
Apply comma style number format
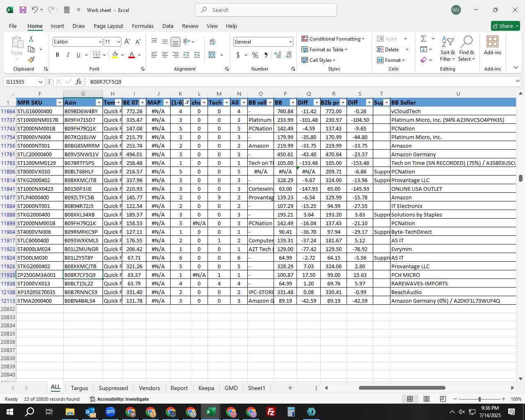266,55
